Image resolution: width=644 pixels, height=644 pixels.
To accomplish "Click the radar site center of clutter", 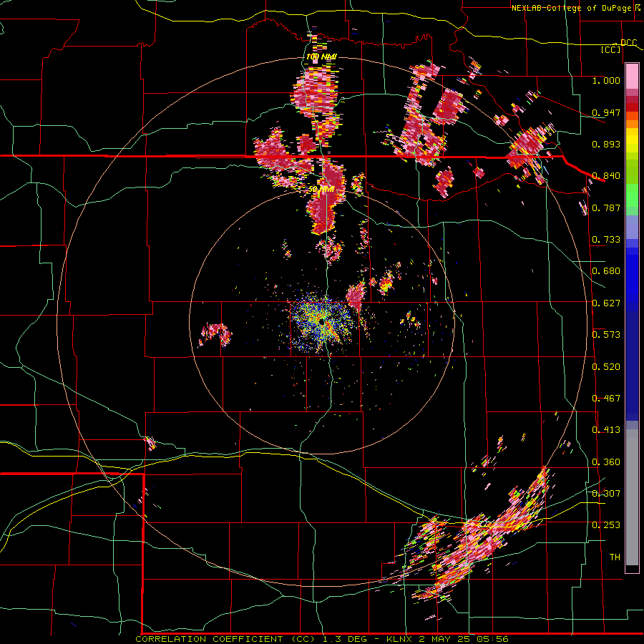I will tap(321, 323).
